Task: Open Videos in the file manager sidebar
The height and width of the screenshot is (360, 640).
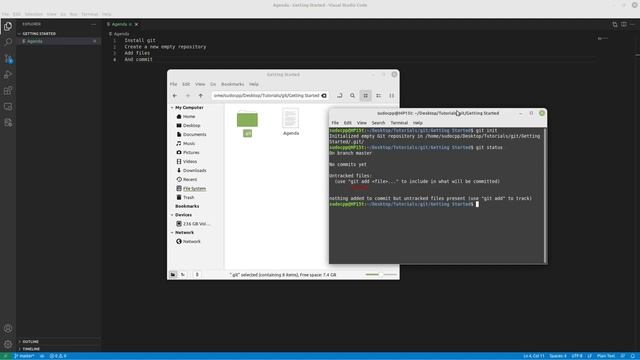Action: coord(190,161)
